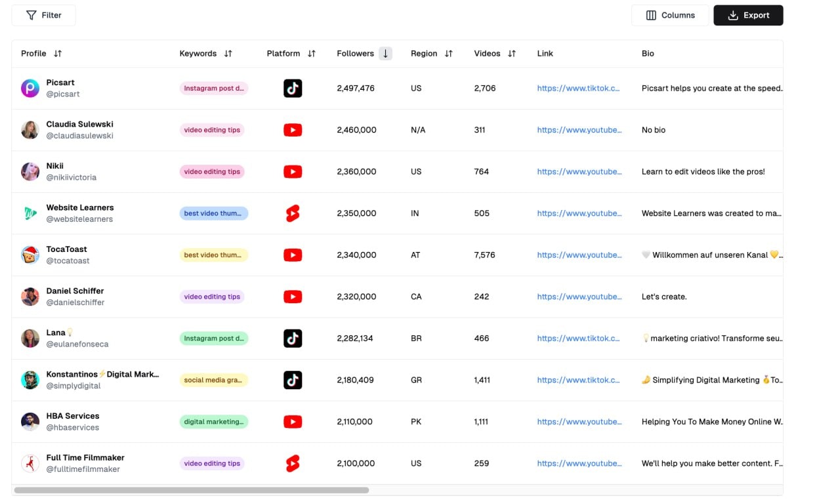Image resolution: width=840 pixels, height=504 pixels.
Task: Select 'No bio' text for Claudia
Action: coord(654,130)
